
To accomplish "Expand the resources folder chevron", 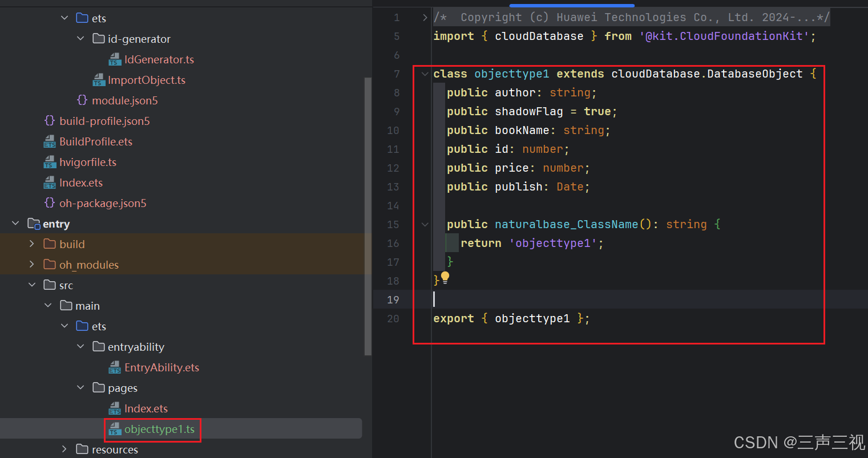I will click(x=64, y=449).
